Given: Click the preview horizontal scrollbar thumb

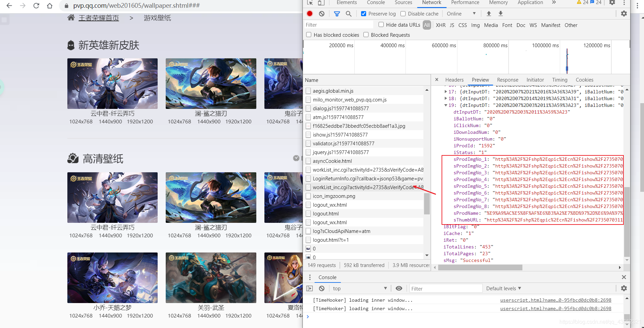Looking at the screenshot, I should 480,267.
